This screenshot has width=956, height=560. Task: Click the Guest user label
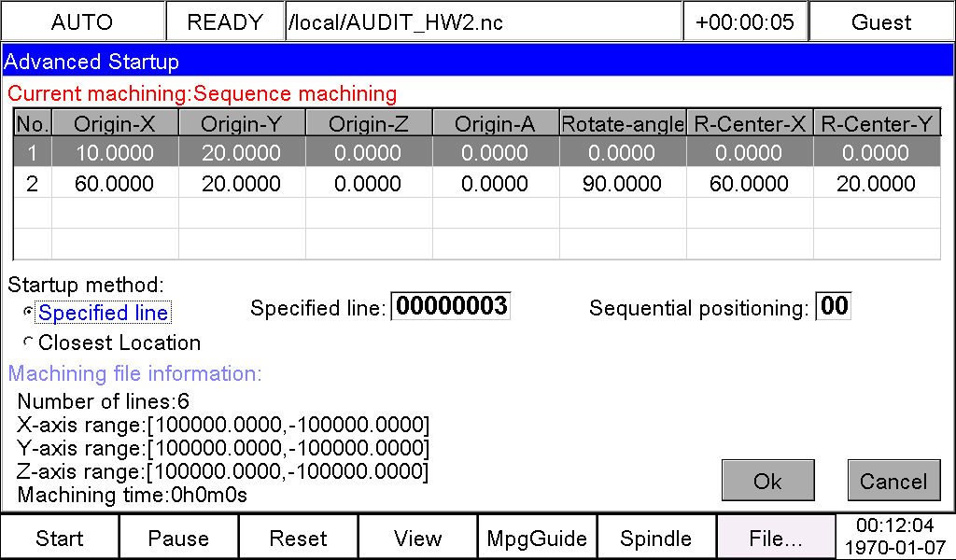click(x=881, y=22)
